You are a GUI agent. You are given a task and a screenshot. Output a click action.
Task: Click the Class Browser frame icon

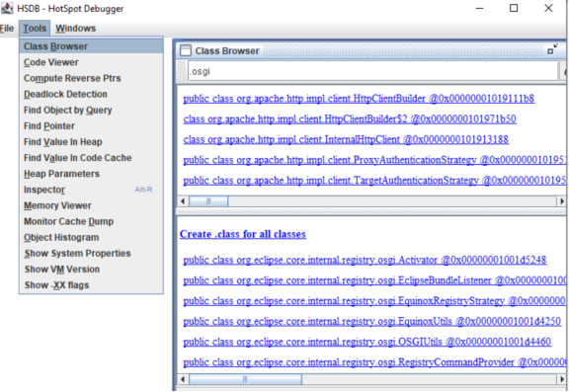click(185, 50)
